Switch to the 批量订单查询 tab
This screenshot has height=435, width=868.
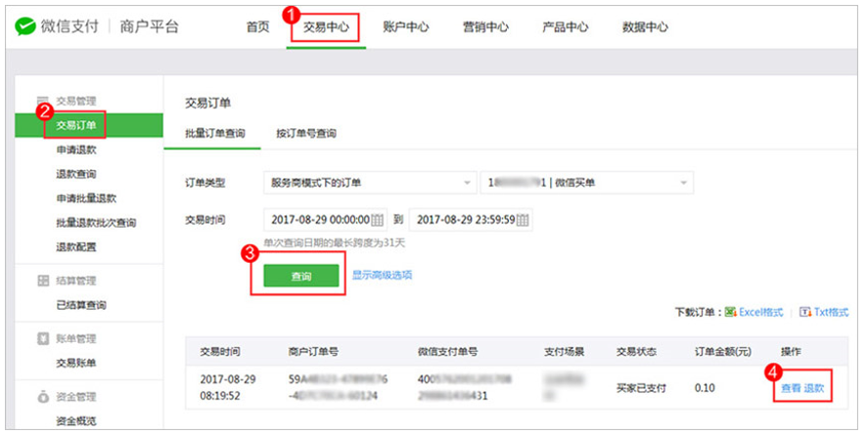[x=214, y=133]
